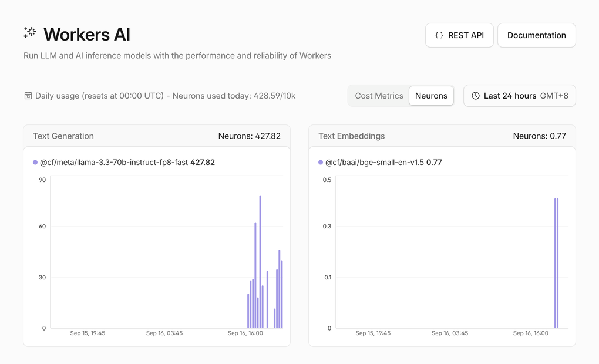Viewport: 599px width, 364px height.
Task: Toggle @cf/baai/bge-small-en-v1.5 legend entry
Action: pyautogui.click(x=380, y=162)
